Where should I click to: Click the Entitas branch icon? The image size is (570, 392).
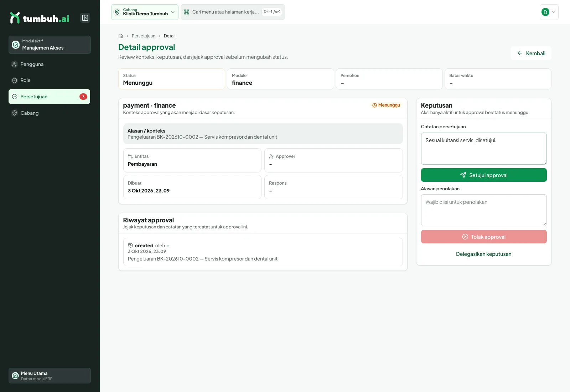click(130, 156)
